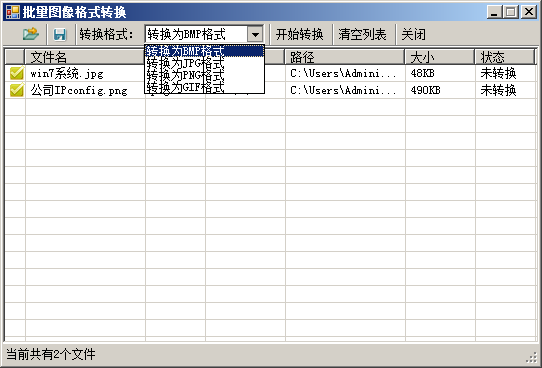
Task: Start conversion with 开始转换 button
Action: tap(300, 34)
